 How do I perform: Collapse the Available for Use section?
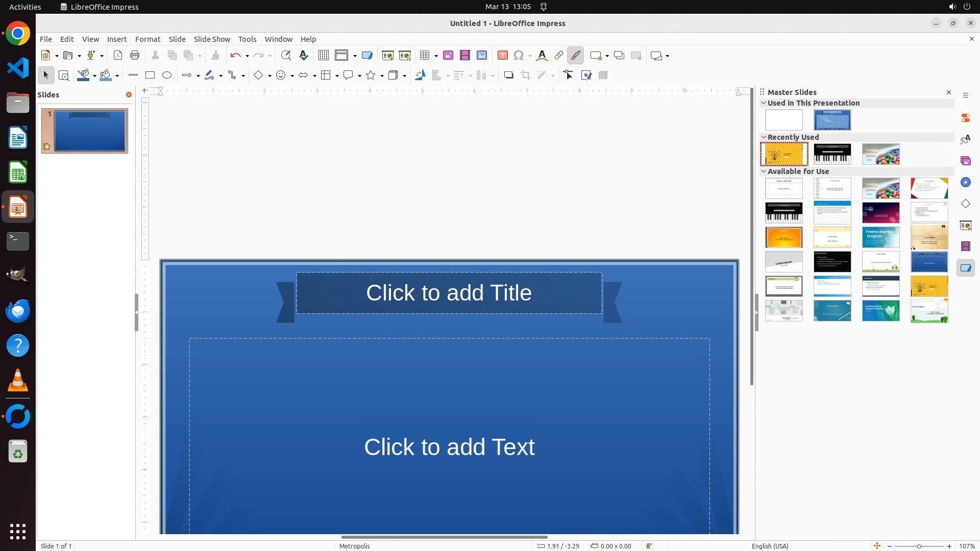[764, 171]
